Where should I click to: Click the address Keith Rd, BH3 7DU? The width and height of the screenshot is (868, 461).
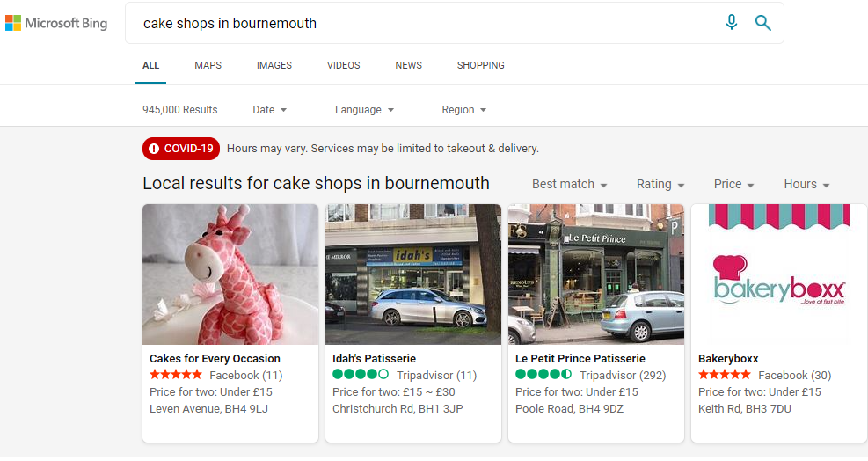tap(745, 409)
